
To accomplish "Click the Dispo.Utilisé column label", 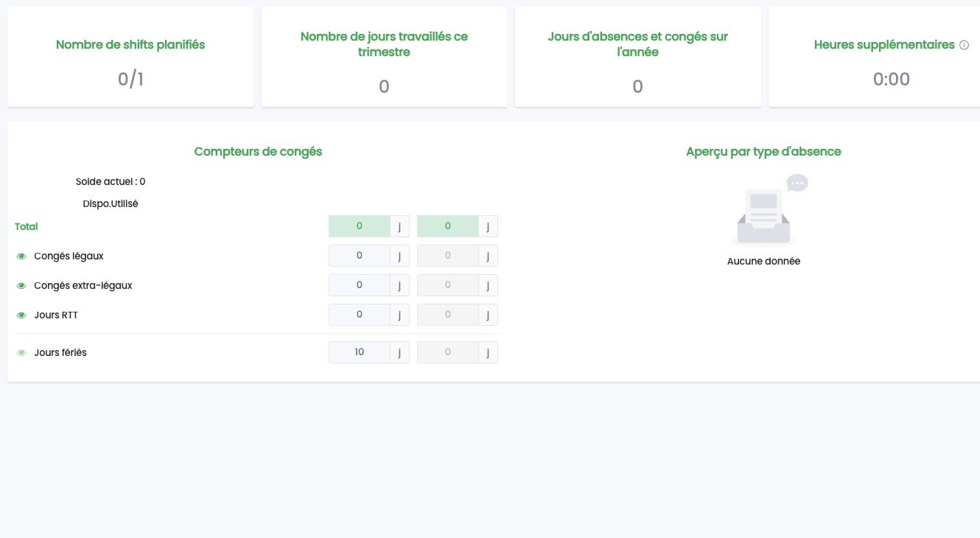I will [111, 204].
